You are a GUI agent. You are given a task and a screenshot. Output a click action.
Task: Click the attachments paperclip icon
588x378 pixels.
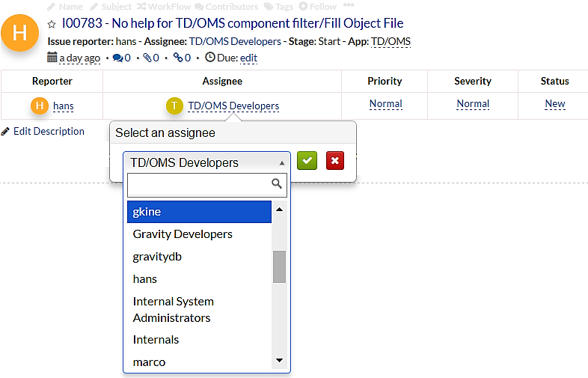coord(147,58)
